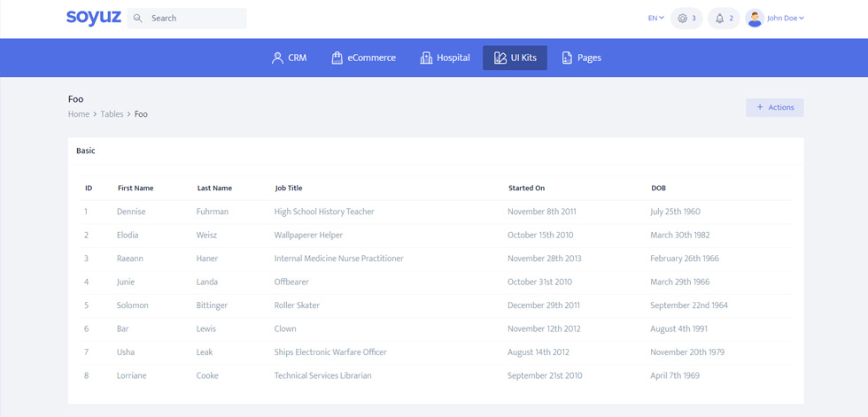Click the Hospital building icon

point(426,58)
